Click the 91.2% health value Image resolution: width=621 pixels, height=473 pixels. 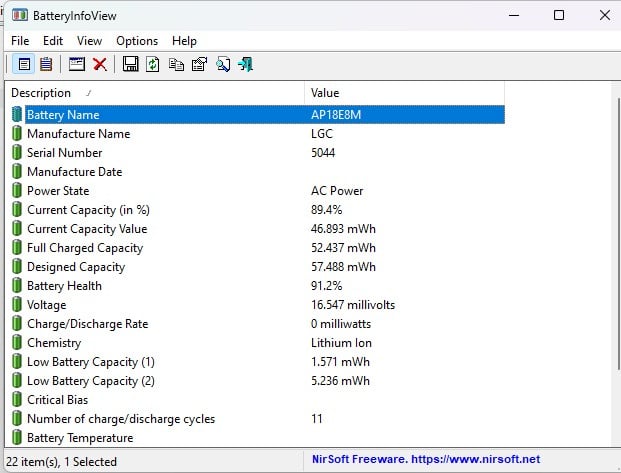(x=326, y=286)
